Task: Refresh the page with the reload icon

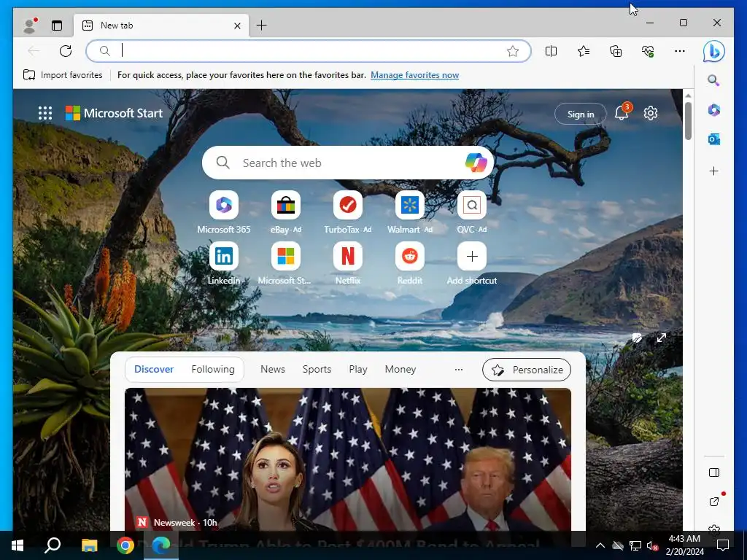Action: point(65,51)
